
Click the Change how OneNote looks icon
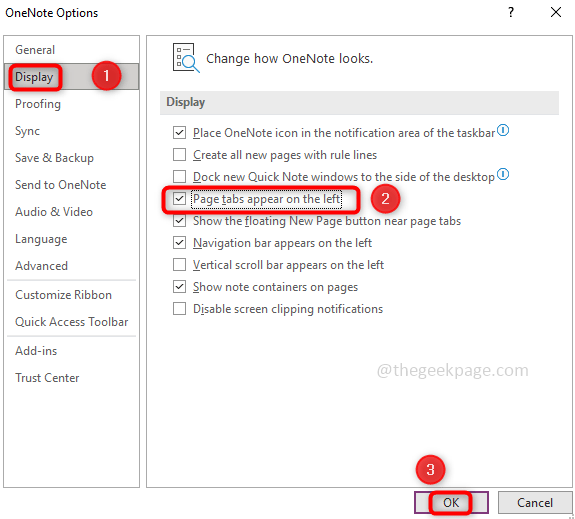pos(186,58)
